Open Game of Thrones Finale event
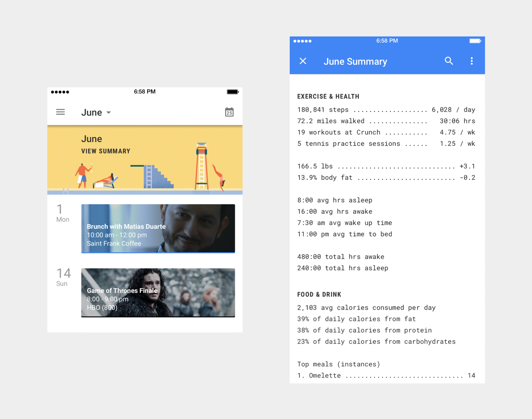The width and height of the screenshot is (532, 419). click(158, 293)
